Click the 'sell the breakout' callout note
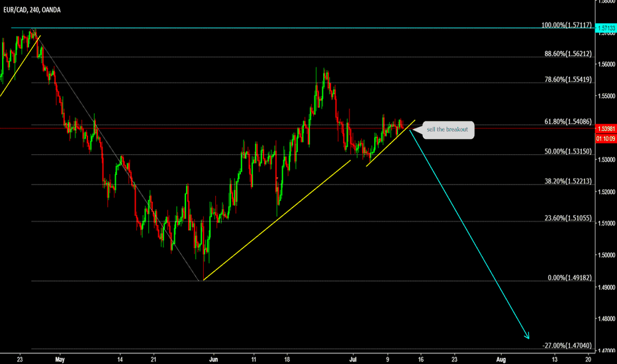Image resolution: width=617 pixels, height=364 pixels. [448, 130]
